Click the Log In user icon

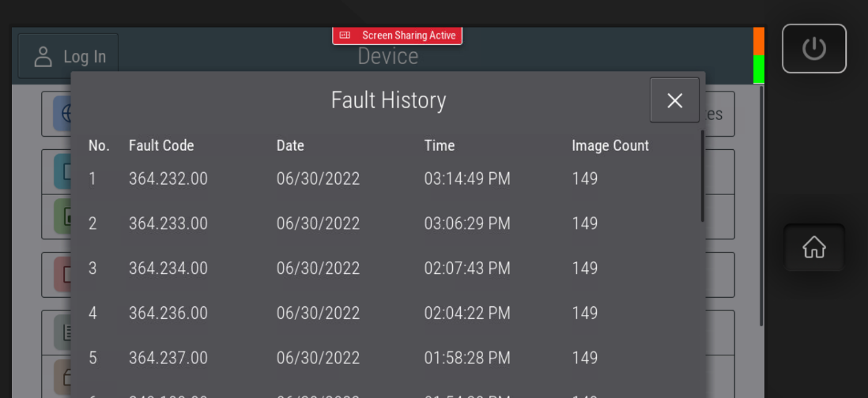(43, 56)
